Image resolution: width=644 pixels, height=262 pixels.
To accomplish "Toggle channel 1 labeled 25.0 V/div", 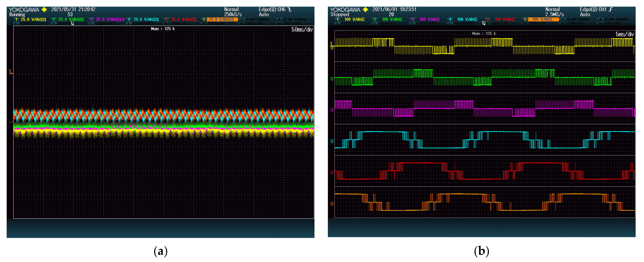I will click(x=31, y=19).
